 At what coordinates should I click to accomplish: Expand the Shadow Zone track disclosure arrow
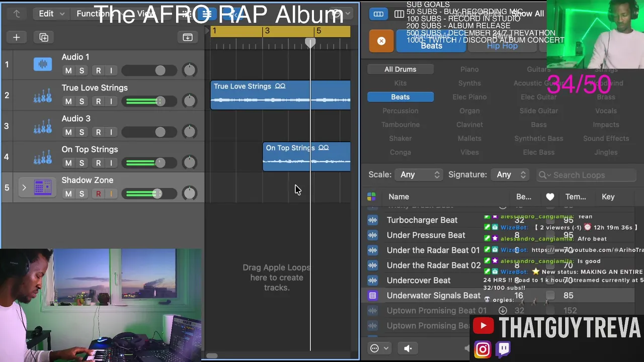click(24, 188)
